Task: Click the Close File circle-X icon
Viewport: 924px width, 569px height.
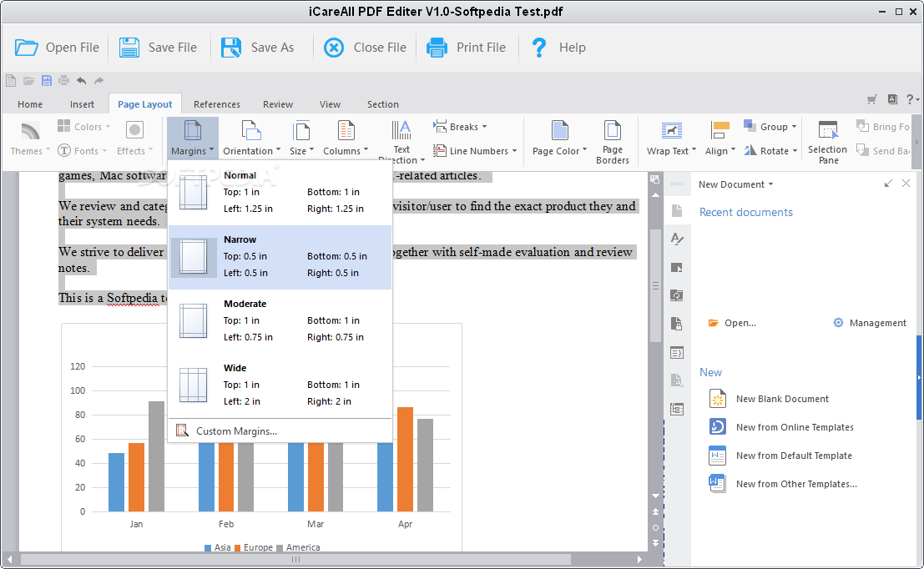Action: pos(334,47)
